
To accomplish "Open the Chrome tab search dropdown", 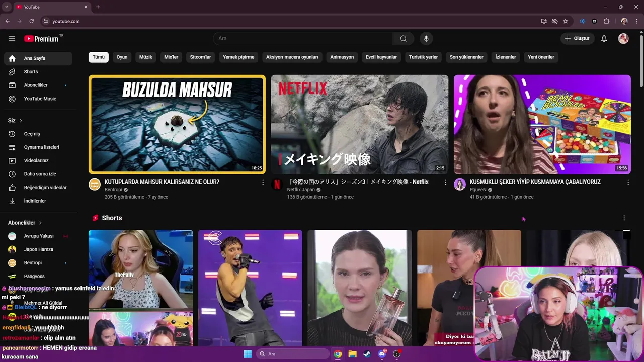I will [x=7, y=7].
